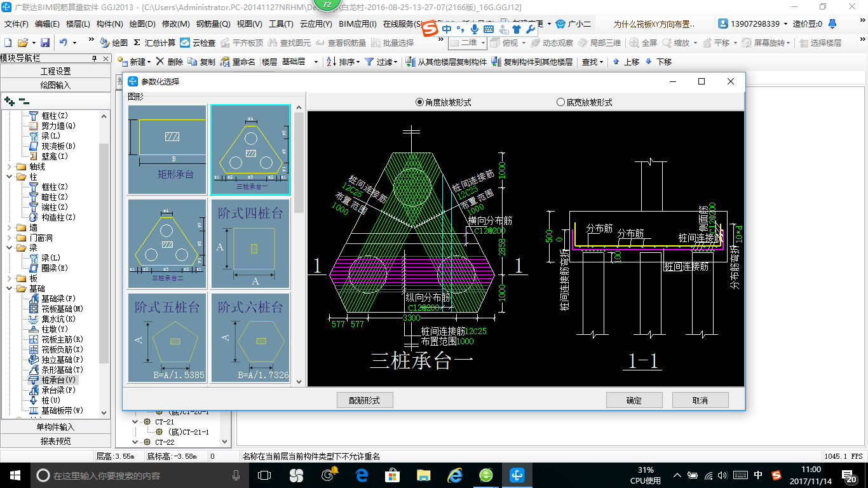The height and width of the screenshot is (488, 868).
Task: Open Sogou IME toolbox wrench icon
Action: point(531,29)
